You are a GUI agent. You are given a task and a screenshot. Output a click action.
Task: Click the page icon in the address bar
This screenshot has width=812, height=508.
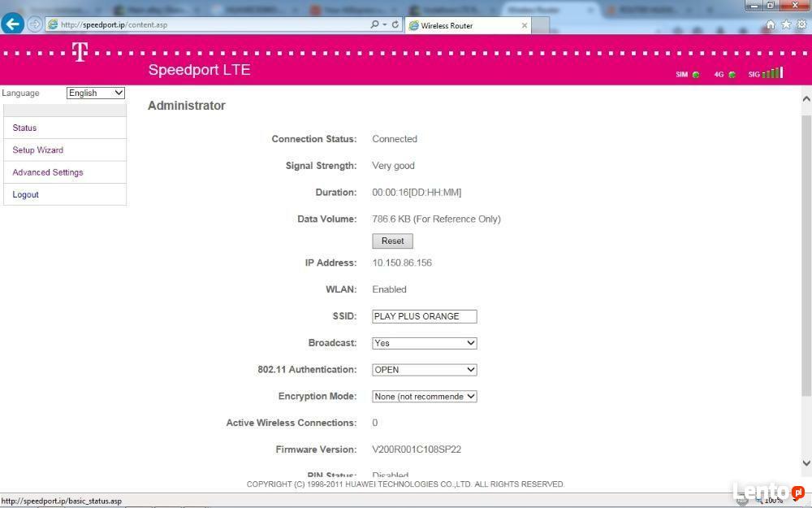pyautogui.click(x=52, y=24)
